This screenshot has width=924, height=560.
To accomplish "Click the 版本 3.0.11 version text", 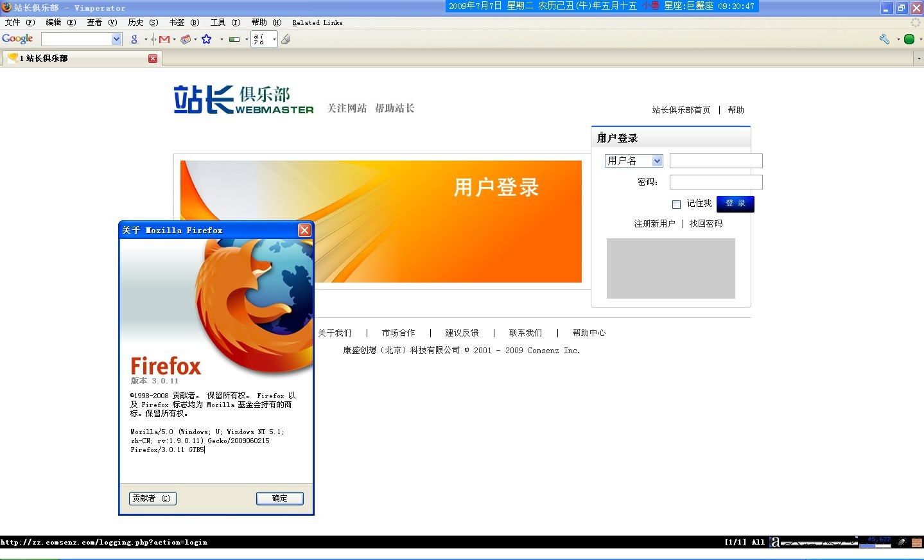I will (155, 381).
